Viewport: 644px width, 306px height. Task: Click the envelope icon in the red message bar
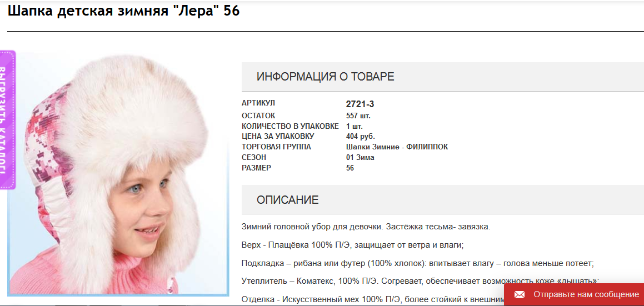tap(520, 294)
